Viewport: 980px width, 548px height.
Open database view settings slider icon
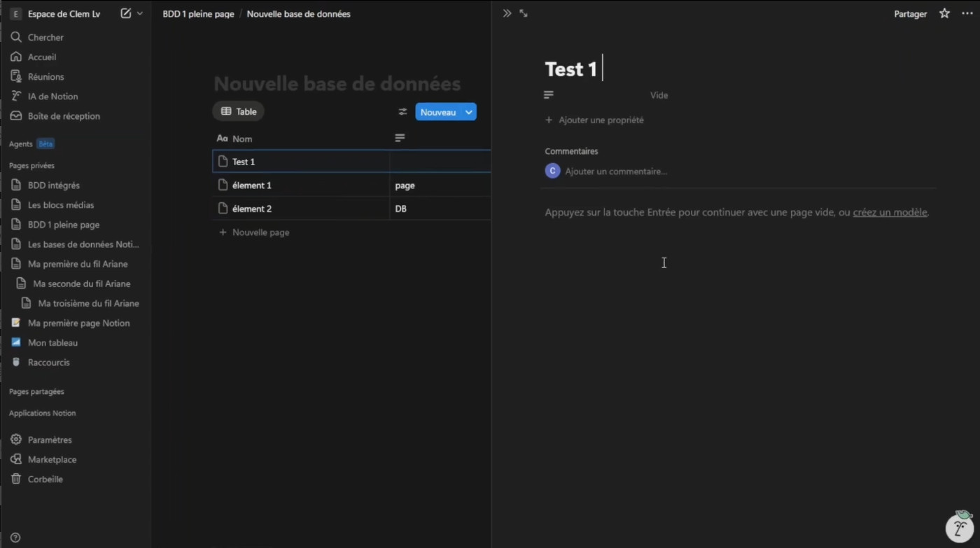click(402, 112)
